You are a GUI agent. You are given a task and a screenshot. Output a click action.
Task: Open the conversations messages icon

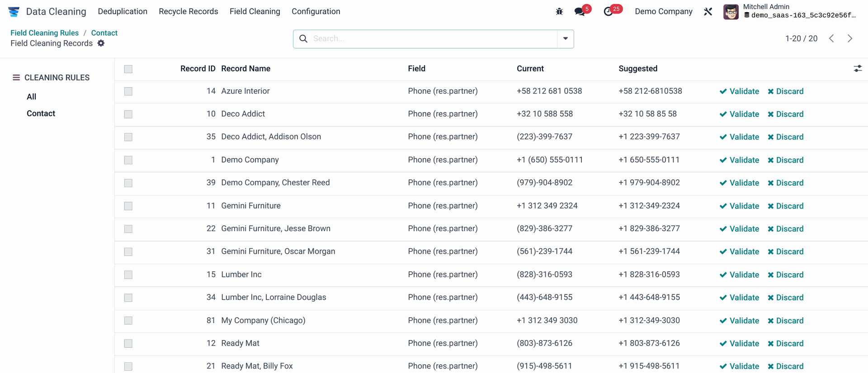[580, 12]
